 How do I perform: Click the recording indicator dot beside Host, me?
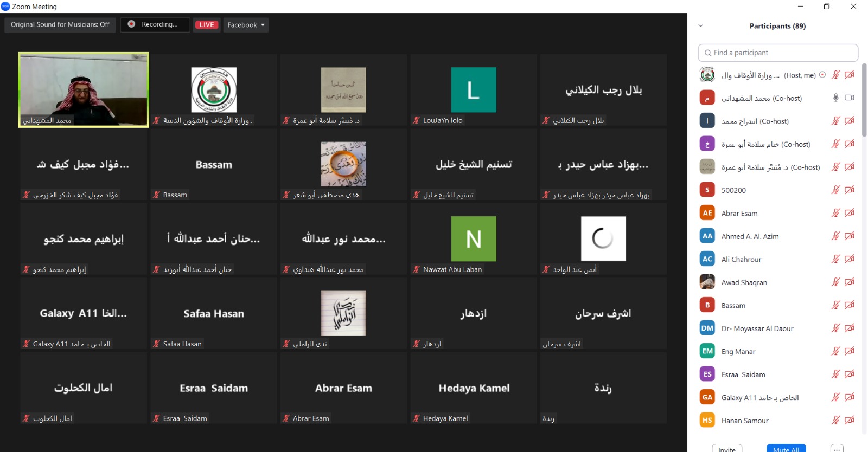point(822,75)
